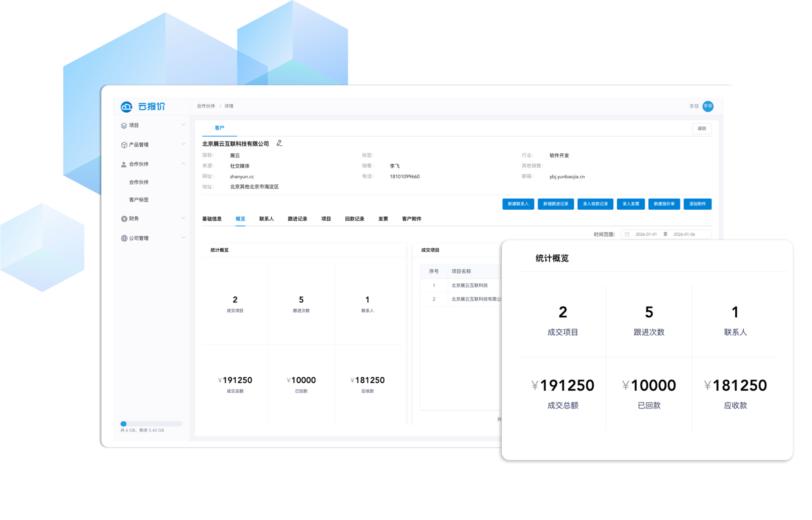
Task: Click the storage usage progress bar
Action: [152, 424]
